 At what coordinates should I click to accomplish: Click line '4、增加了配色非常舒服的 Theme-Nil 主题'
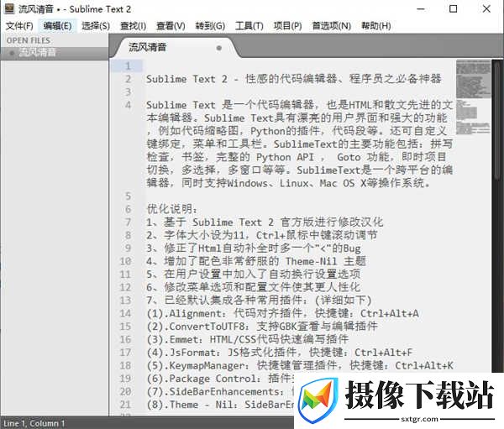coord(256,261)
